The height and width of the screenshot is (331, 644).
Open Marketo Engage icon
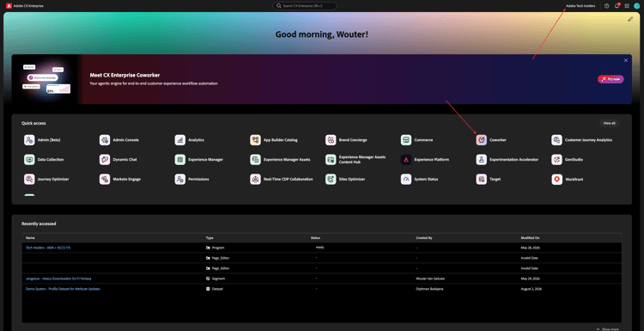tap(105, 180)
